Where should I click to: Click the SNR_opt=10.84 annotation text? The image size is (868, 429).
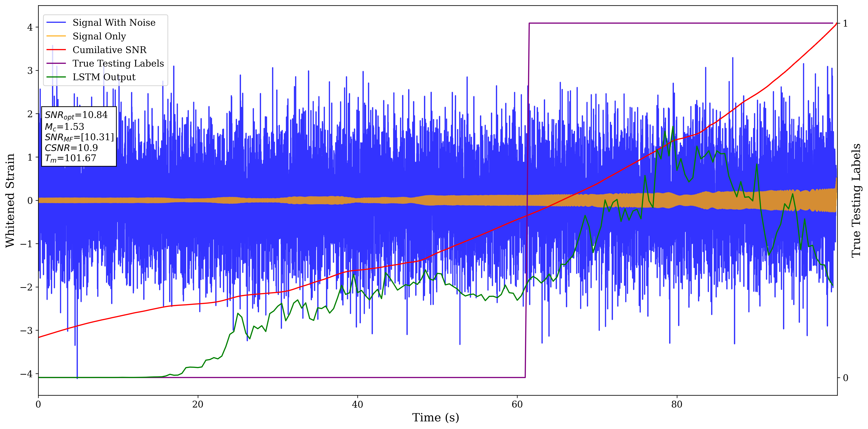(76, 115)
